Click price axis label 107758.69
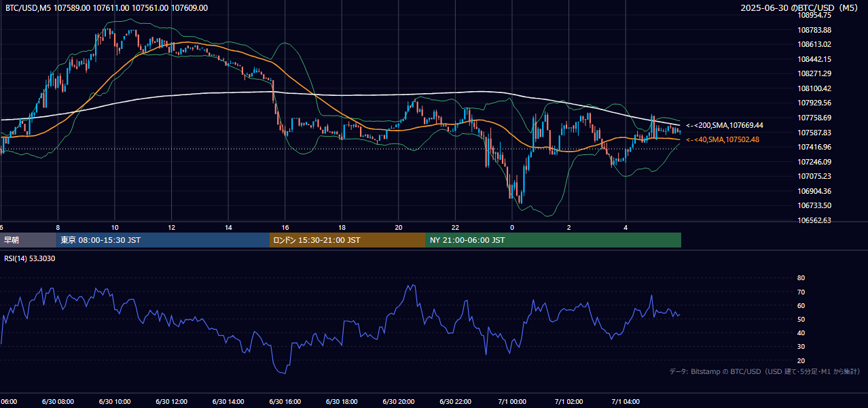 814,118
